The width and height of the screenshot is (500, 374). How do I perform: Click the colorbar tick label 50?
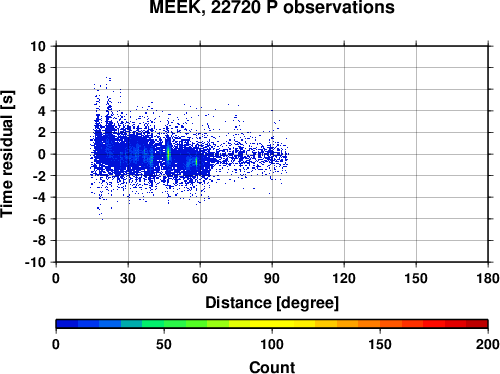click(164, 344)
